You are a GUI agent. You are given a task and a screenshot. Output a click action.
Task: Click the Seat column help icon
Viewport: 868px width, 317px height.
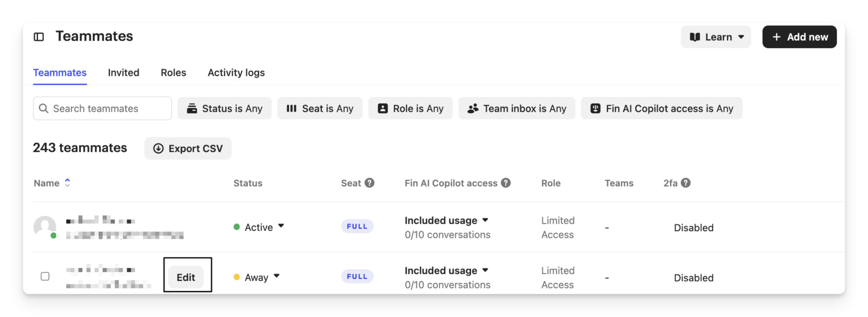[x=370, y=183]
